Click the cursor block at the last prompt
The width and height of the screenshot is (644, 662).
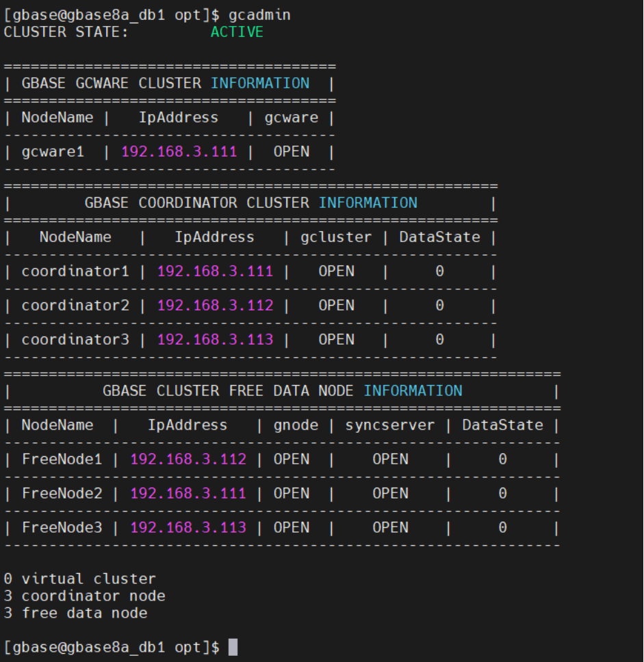(233, 647)
